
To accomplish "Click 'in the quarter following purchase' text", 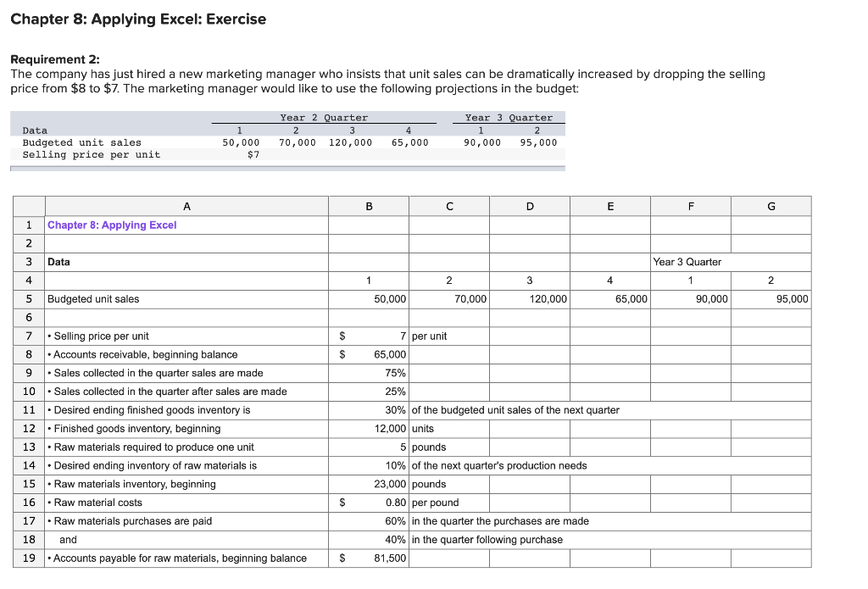I will pyautogui.click(x=487, y=540).
